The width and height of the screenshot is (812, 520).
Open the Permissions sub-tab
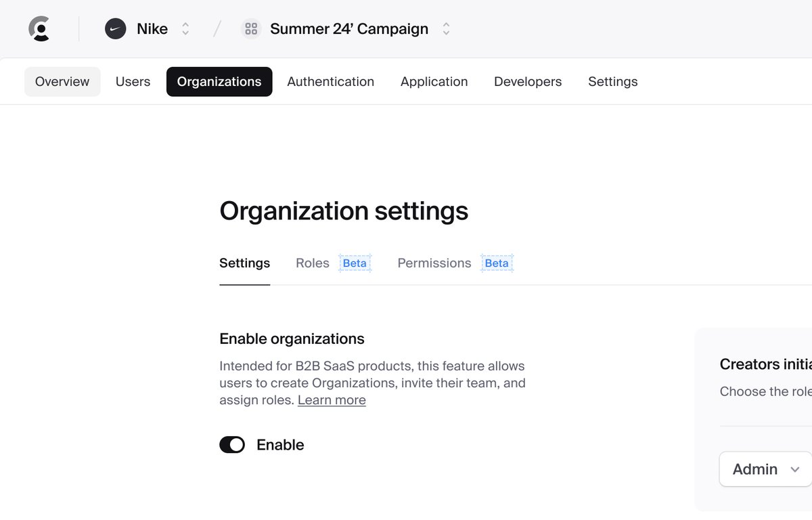(x=434, y=263)
